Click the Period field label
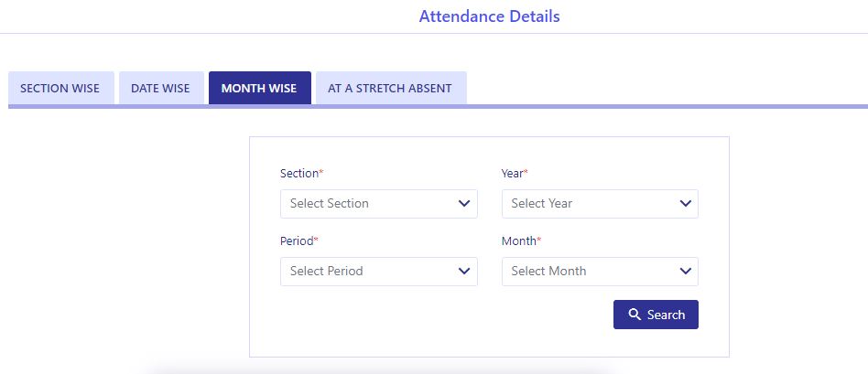 (x=297, y=240)
